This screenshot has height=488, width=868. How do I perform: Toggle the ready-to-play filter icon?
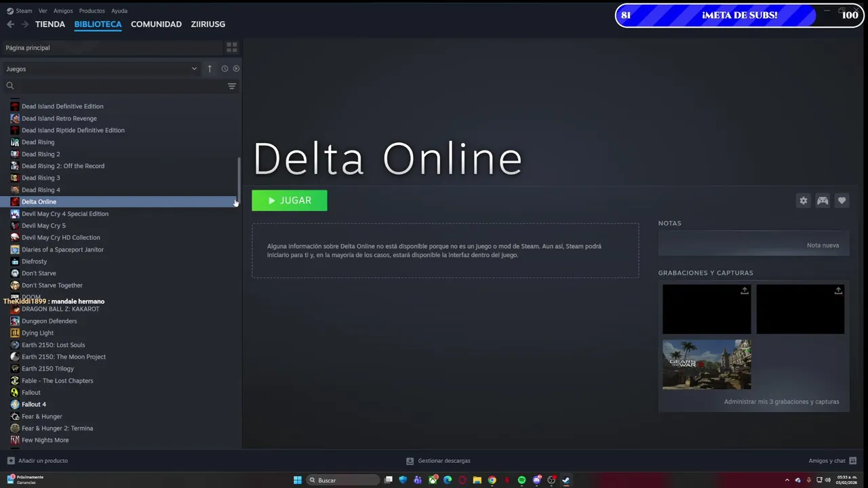236,68
